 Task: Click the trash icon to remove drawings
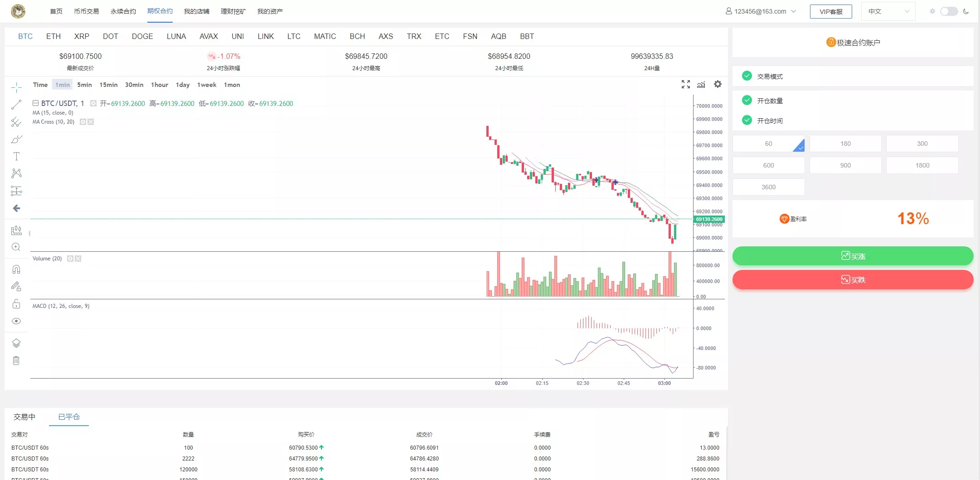coord(16,361)
